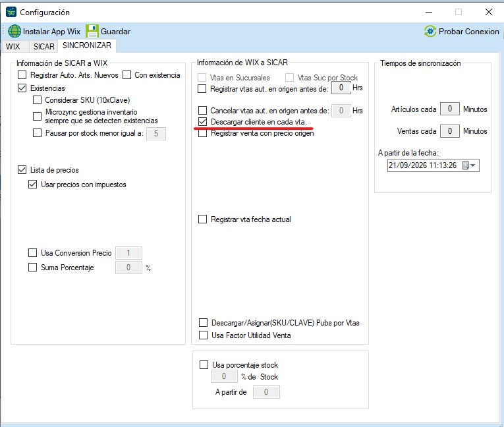The height and width of the screenshot is (427, 504).
Task: Click the Cancelar vtas Hrs input field
Action: (341, 111)
